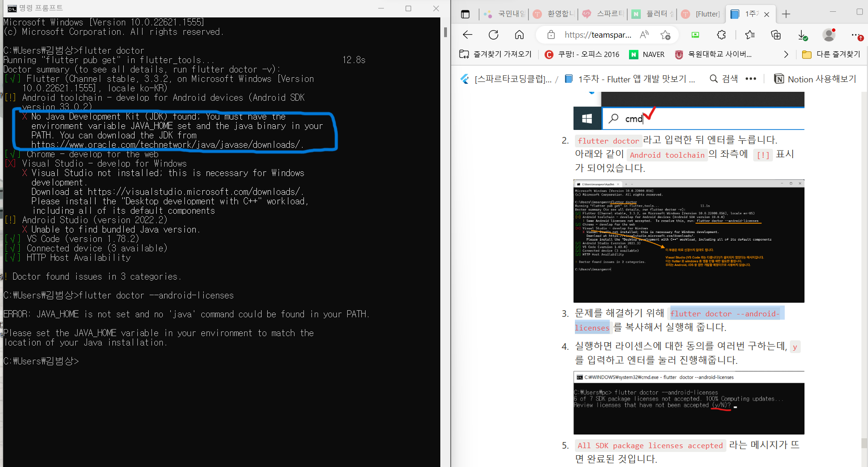Switch to the 플러터 tab
Image resolution: width=868 pixels, height=467 pixels.
pyautogui.click(x=652, y=14)
